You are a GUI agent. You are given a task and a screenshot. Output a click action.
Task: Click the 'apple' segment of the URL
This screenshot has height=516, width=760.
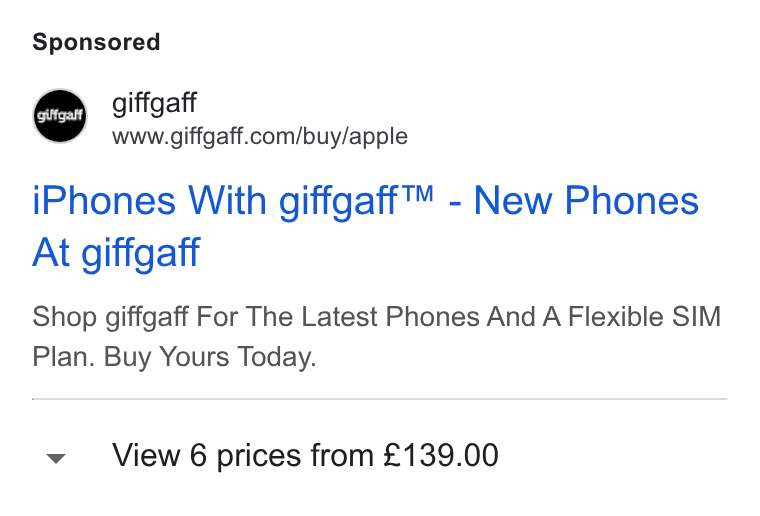[379, 138]
